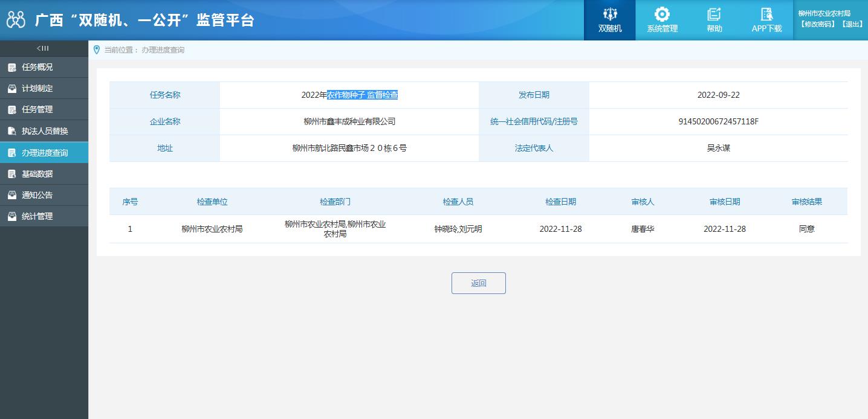868x419 pixels.
Task: Click the 通知公告 sidebar icon
Action: (x=12, y=195)
